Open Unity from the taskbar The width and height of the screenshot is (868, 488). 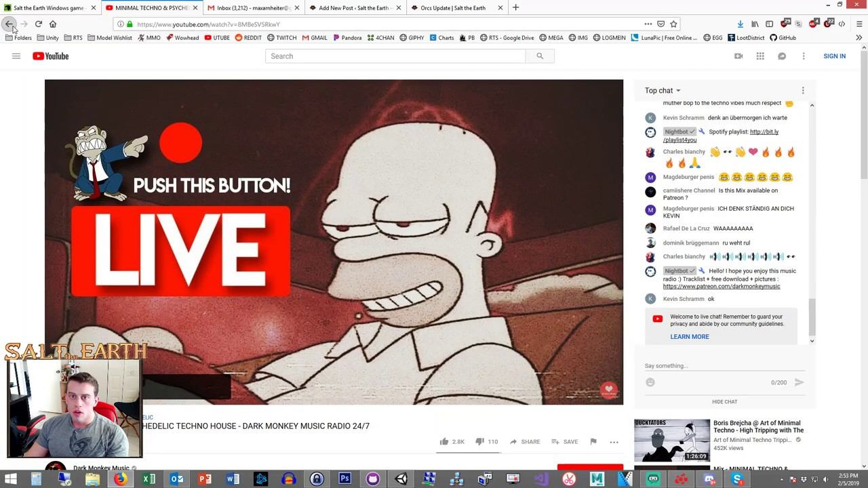(401, 479)
